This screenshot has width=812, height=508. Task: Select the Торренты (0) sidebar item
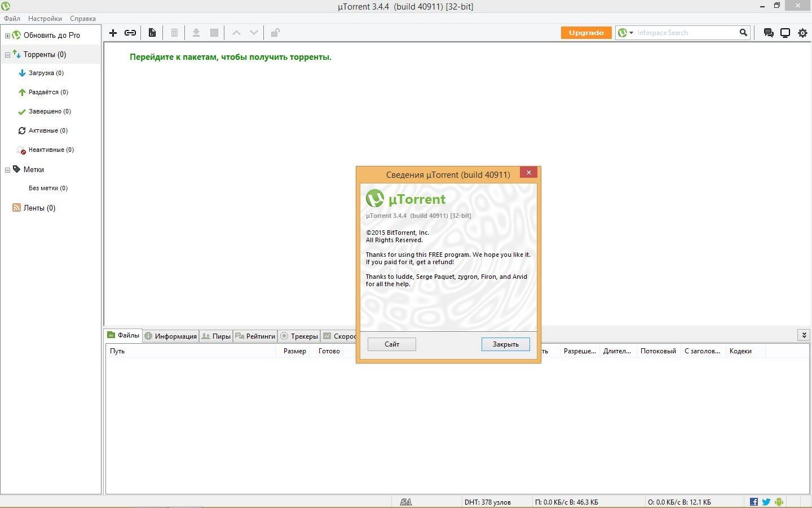[x=45, y=55]
